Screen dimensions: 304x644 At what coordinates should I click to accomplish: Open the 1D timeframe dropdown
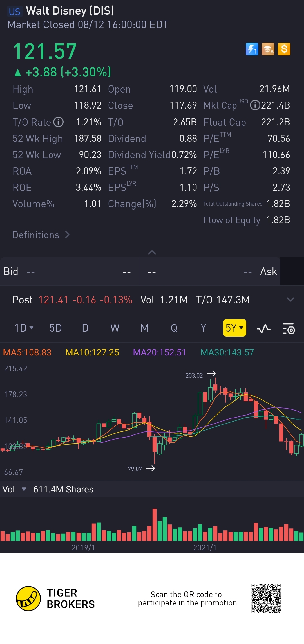[24, 328]
